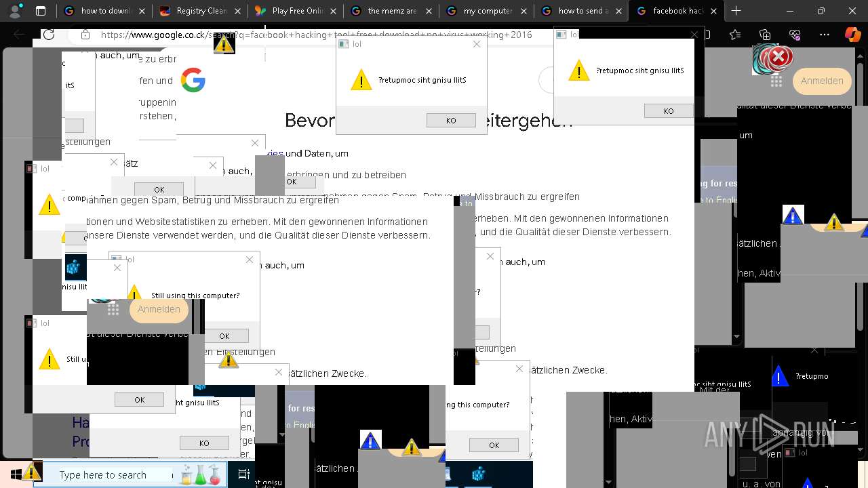Image resolution: width=868 pixels, height=488 pixels.
Task: Click the 'Still using this computer?' message text
Action: pos(195,296)
